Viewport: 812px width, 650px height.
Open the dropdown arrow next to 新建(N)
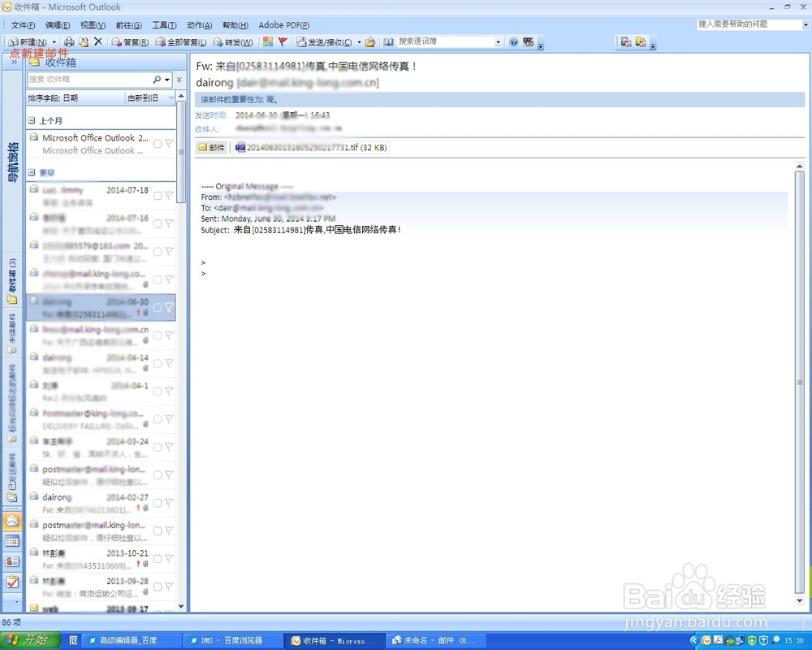[x=54, y=42]
